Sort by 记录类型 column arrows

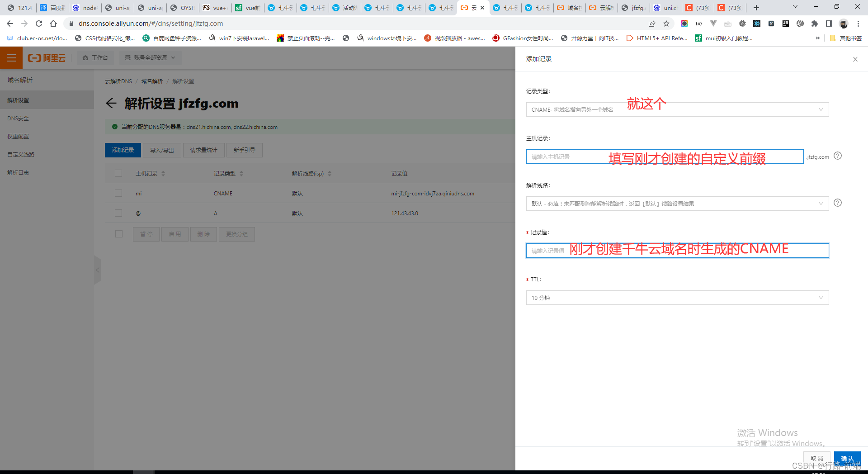point(241,174)
